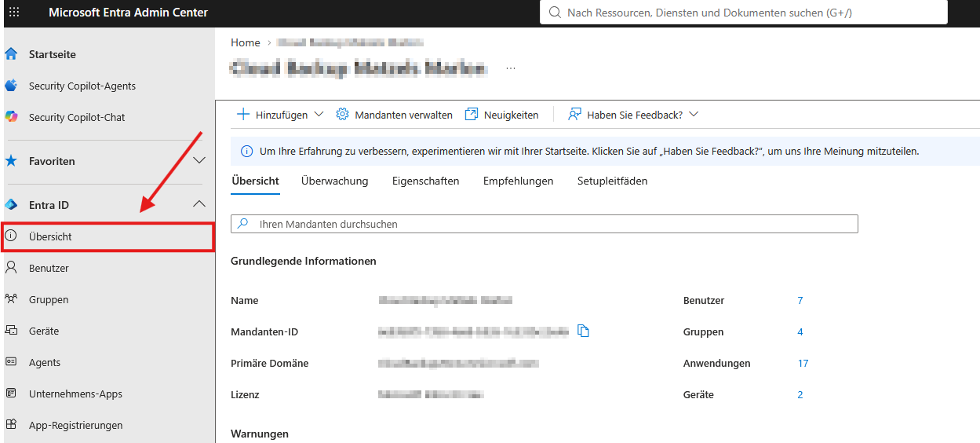Click the Microsoft Entra Admin Center title
The height and width of the screenshot is (443, 980).
coord(128,13)
